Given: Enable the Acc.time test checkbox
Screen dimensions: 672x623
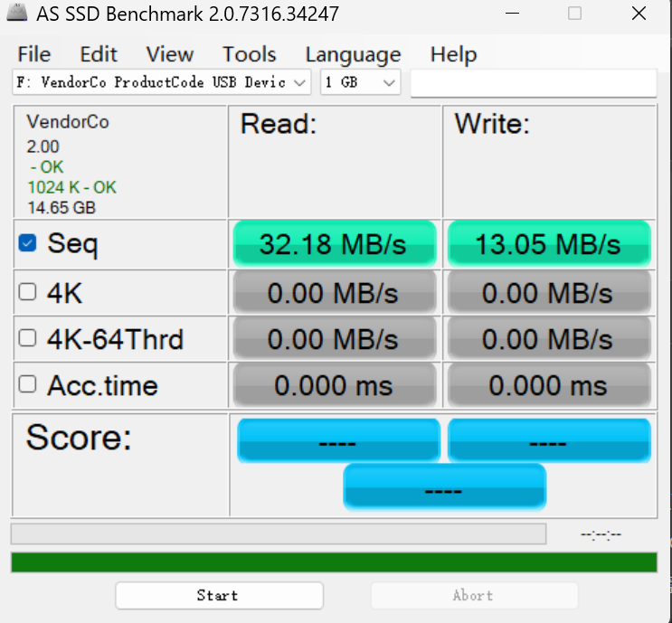Looking at the screenshot, I should pyautogui.click(x=27, y=384).
